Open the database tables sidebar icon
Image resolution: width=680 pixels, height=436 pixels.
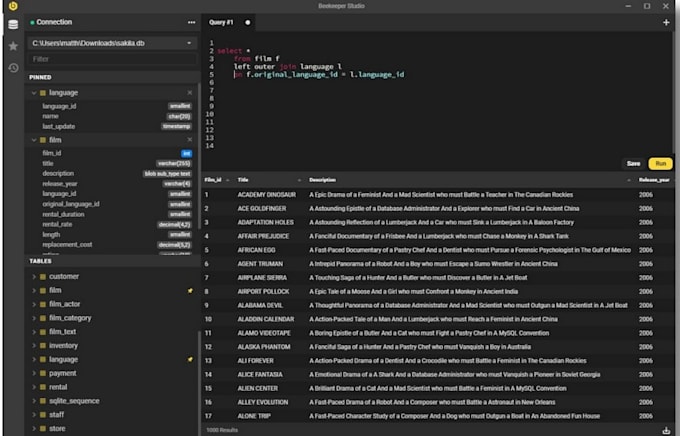pyautogui.click(x=13, y=24)
